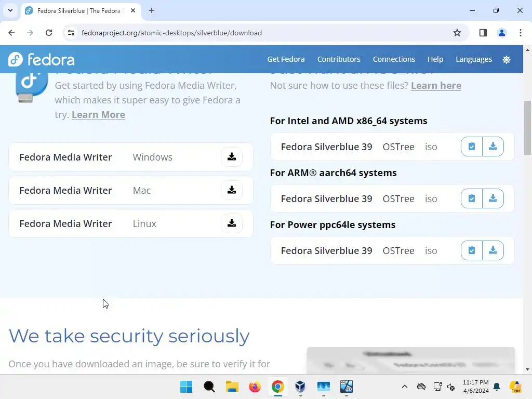Follow the Learn here link
Image resolution: width=532 pixels, height=399 pixels.
click(436, 86)
